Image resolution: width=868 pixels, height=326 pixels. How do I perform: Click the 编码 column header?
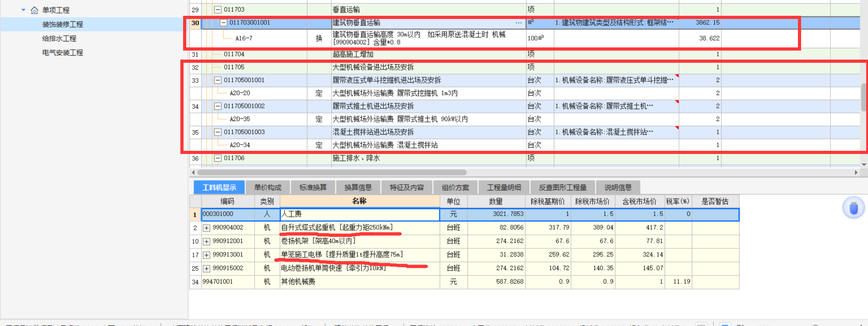227,201
